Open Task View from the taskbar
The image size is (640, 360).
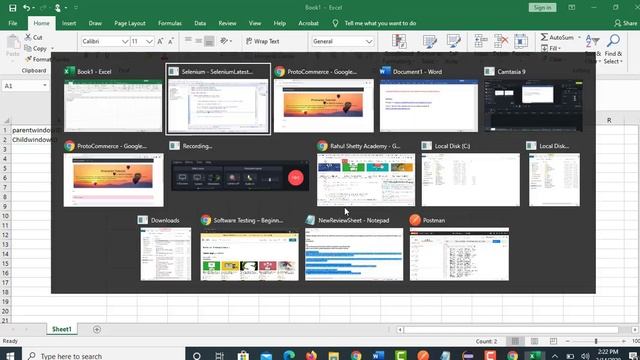(x=219, y=356)
